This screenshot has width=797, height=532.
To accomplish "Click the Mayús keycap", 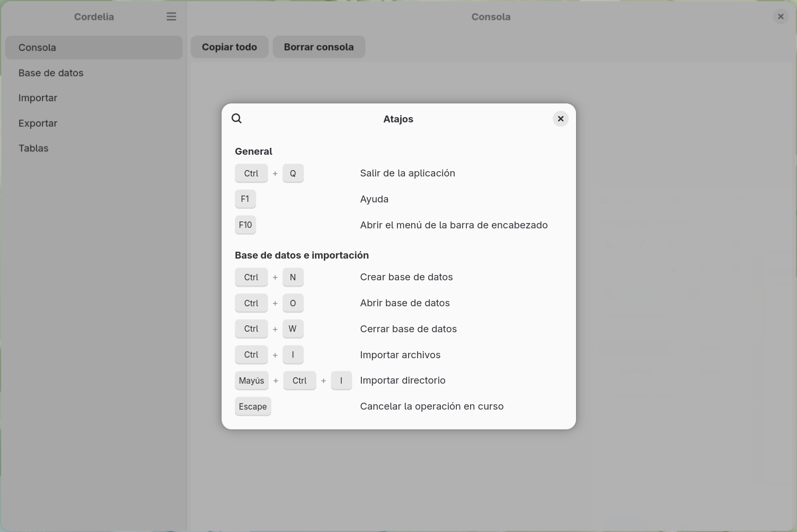I will (x=251, y=380).
